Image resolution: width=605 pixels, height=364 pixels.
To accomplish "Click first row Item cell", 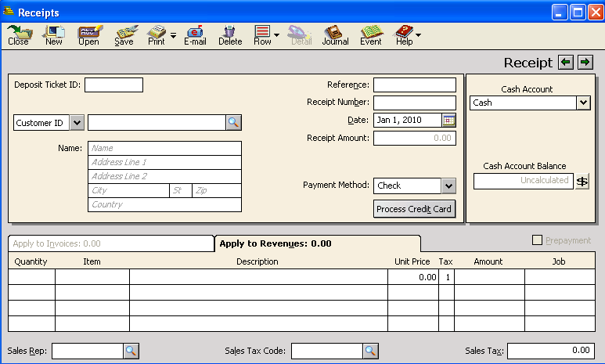I will 92,277.
